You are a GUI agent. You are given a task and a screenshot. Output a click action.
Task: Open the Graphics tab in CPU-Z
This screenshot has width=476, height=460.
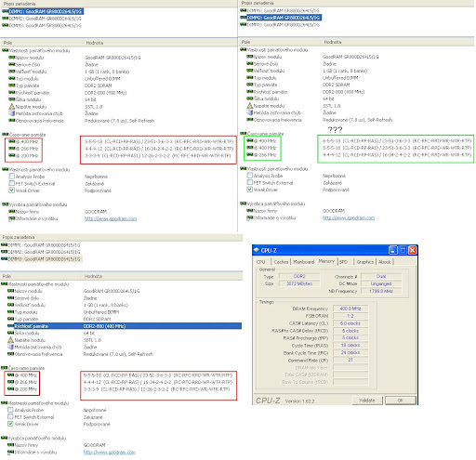(x=364, y=262)
